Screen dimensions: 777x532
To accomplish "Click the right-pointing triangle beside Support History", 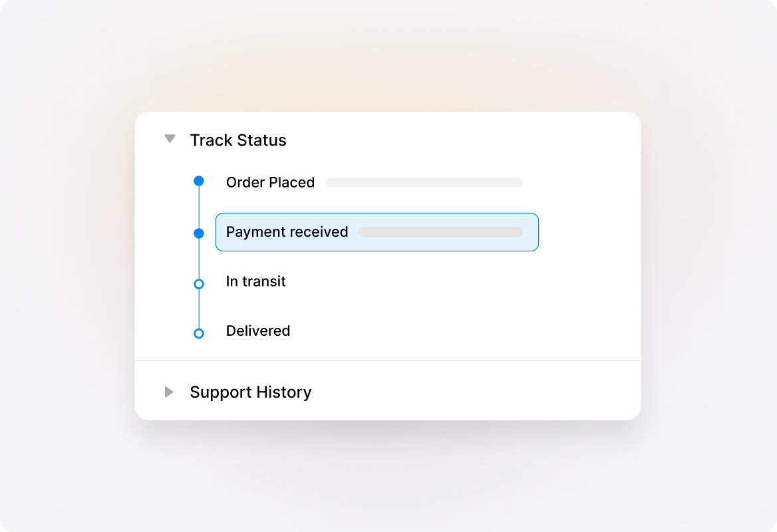I will click(170, 392).
